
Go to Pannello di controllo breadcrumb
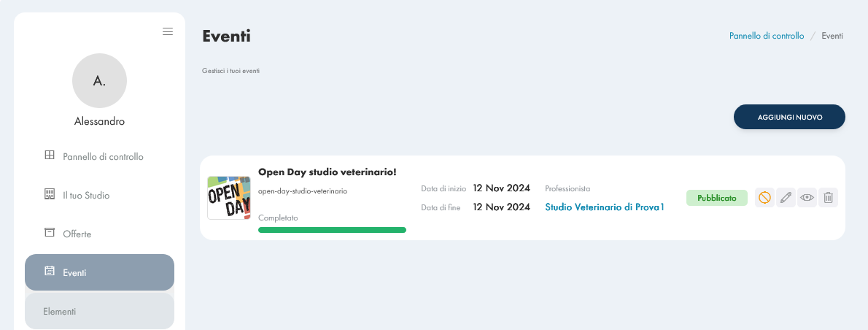coord(767,36)
